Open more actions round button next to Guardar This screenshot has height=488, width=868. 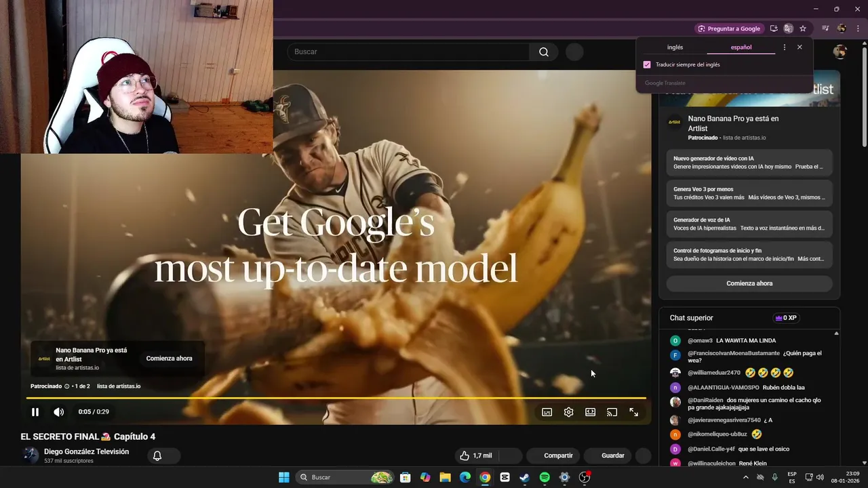tap(644, 455)
